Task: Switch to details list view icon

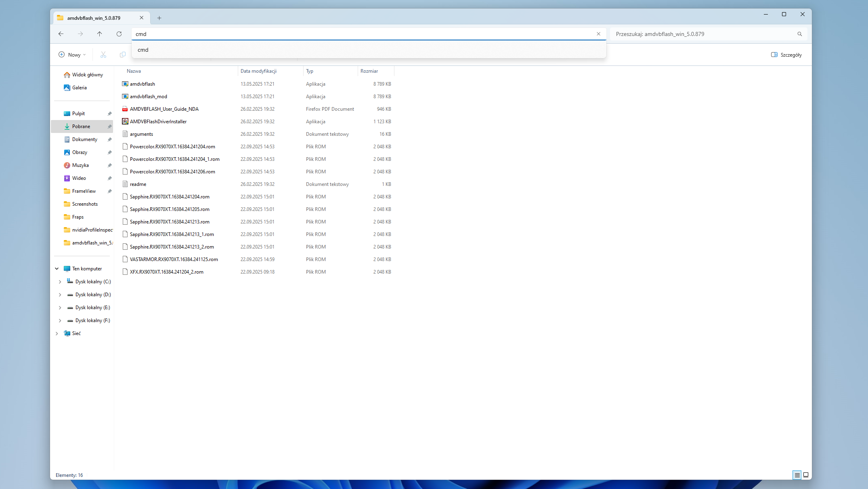Action: coord(797,475)
